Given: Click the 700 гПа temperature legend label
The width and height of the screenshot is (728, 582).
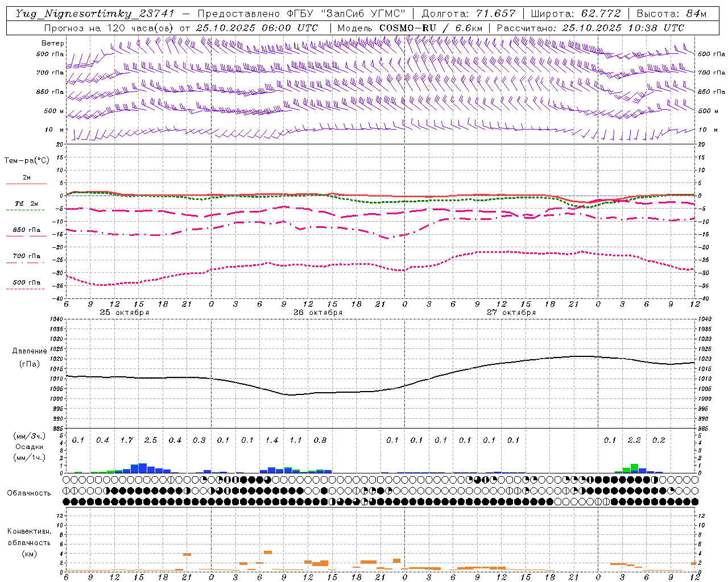Looking at the screenshot, I should point(27,256).
